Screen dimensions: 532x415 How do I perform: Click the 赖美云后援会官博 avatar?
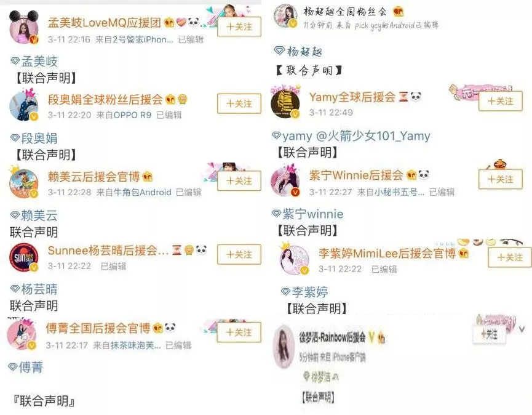coord(24,183)
